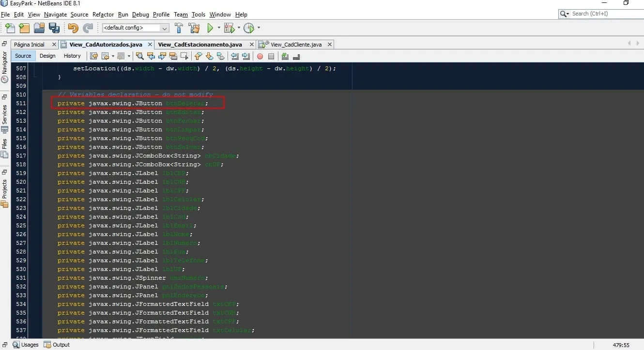Switch to the View_CadEstacionamento.java tab
Viewport: 644px width, 350px height.
[200, 45]
